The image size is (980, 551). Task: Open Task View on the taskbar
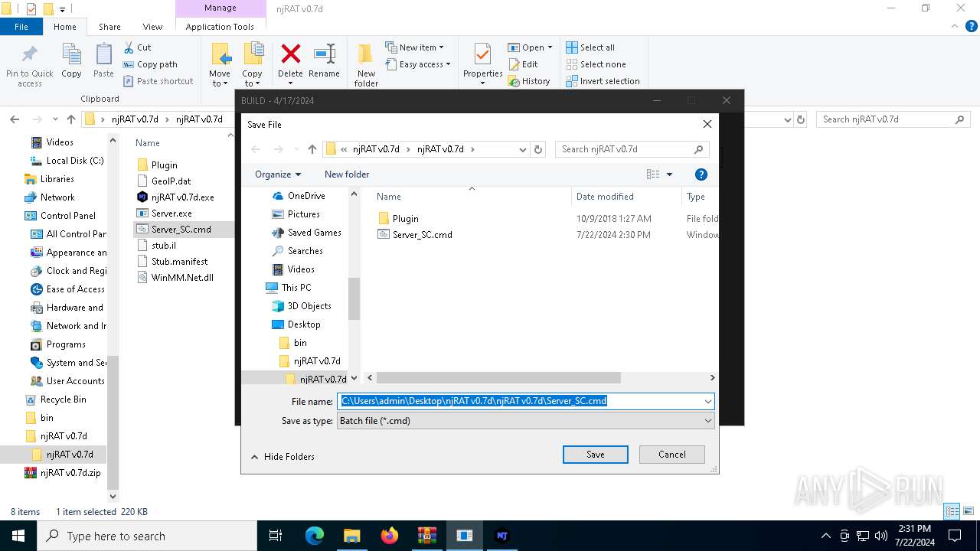276,536
